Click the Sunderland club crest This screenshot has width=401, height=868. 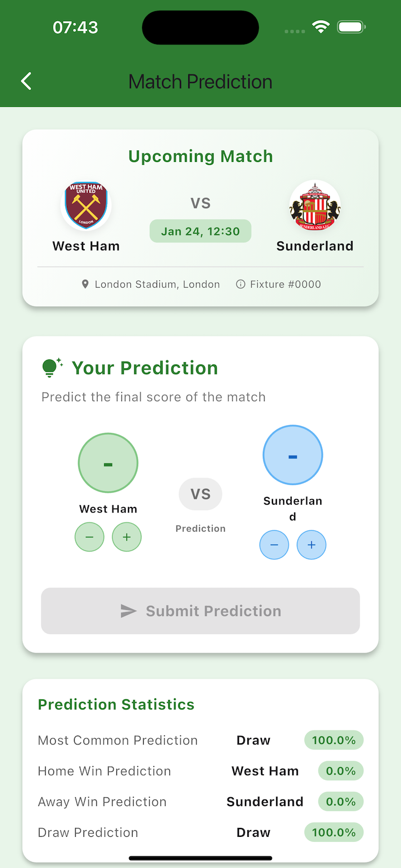tap(315, 205)
